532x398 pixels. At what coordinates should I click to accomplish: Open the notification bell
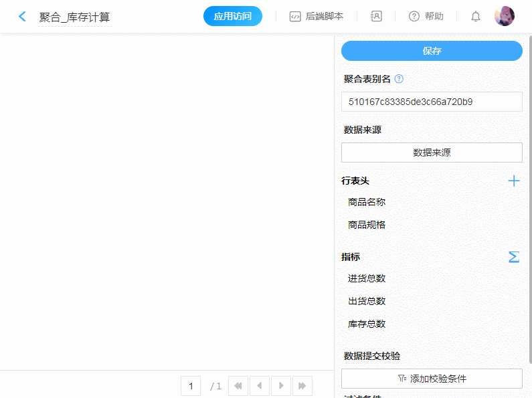[x=476, y=16]
